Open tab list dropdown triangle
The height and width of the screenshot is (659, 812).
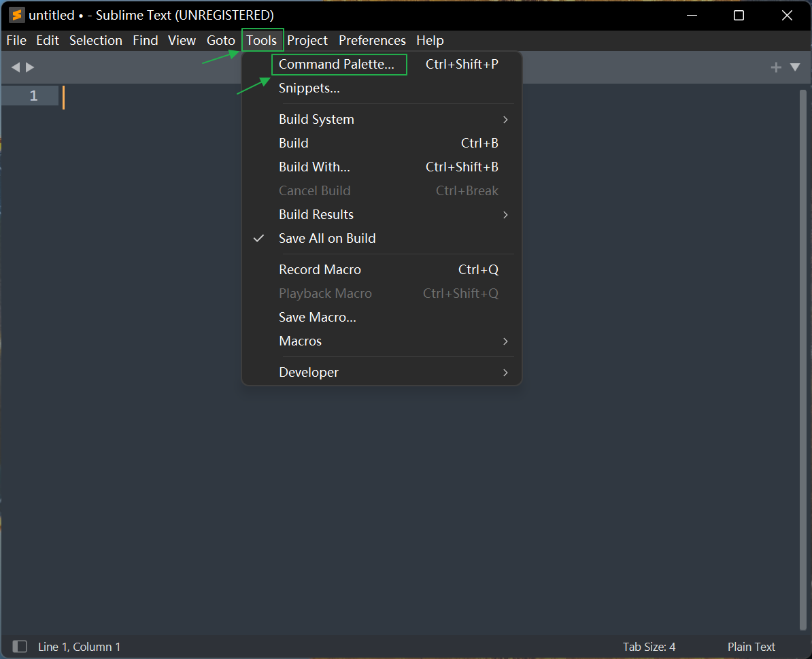click(795, 67)
